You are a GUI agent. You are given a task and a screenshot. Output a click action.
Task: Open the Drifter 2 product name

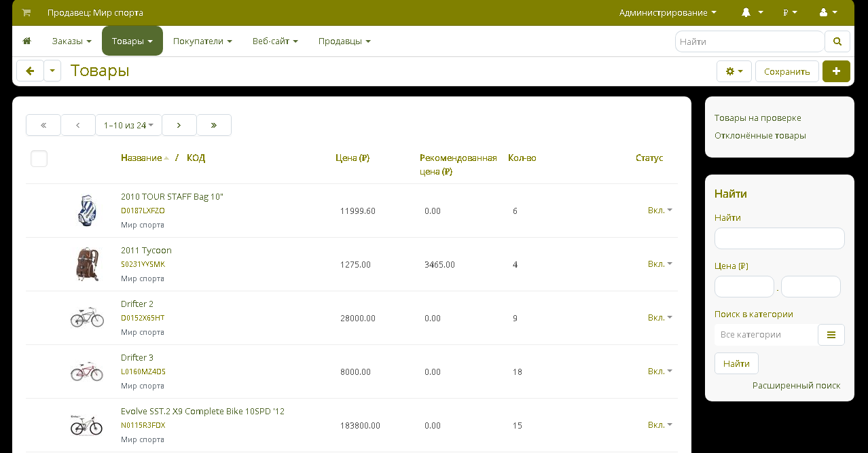(x=137, y=304)
